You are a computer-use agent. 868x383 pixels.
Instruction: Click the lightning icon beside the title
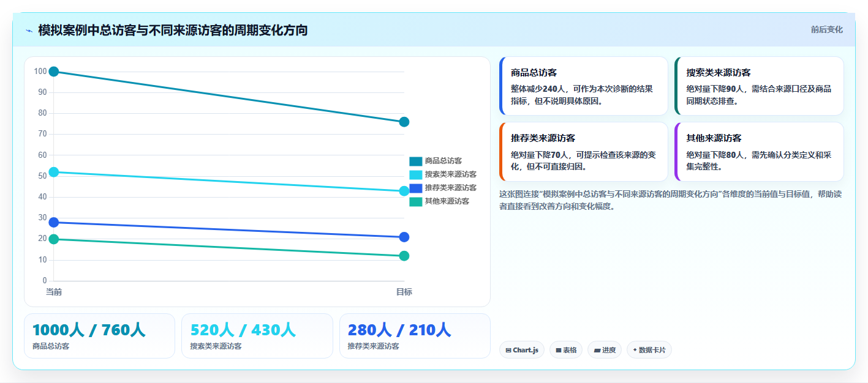[x=29, y=30]
